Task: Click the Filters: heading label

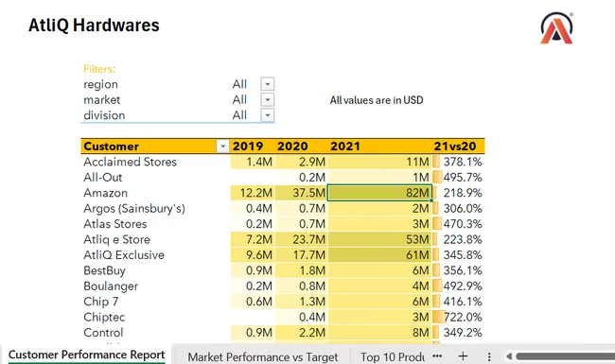Action: tap(99, 69)
